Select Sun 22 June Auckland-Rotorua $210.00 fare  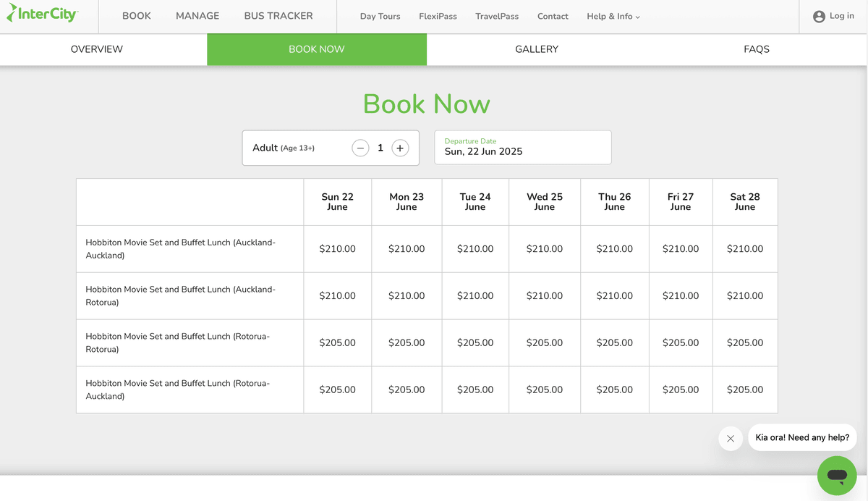coord(338,296)
